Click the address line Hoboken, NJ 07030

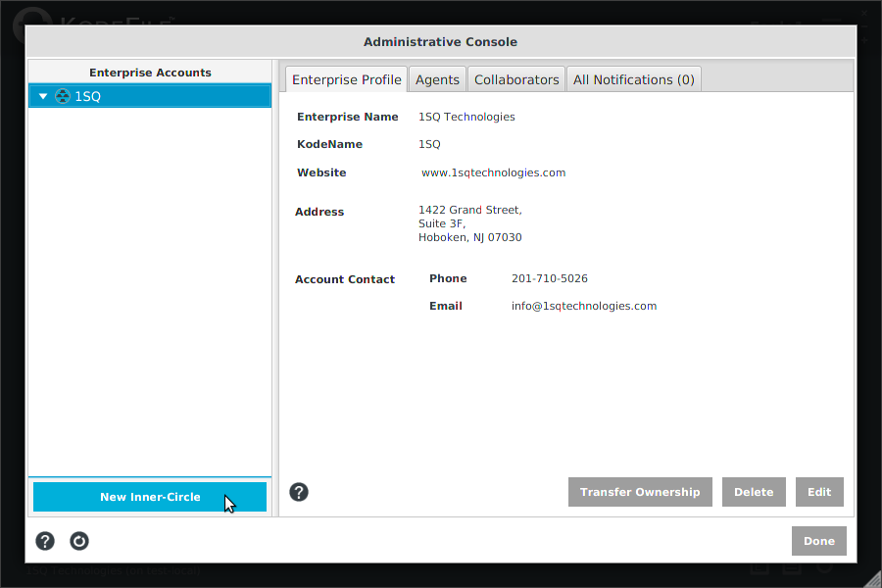[x=470, y=237]
